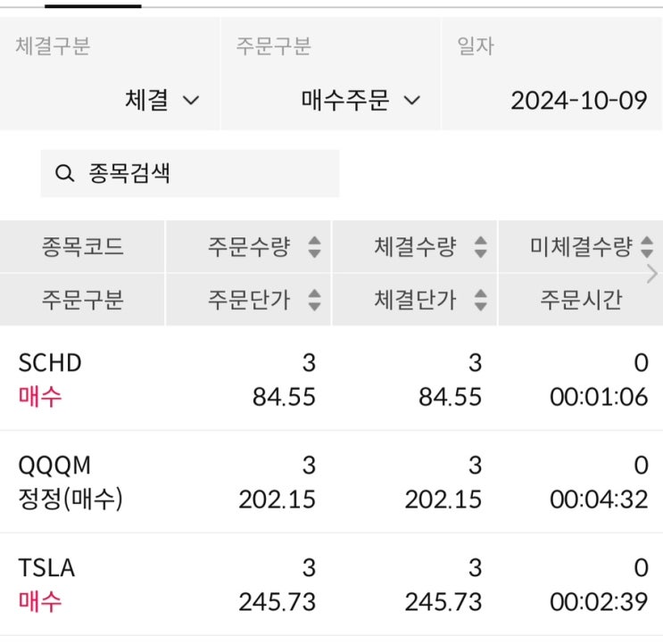Image resolution: width=663 pixels, height=644 pixels.
Task: Click TSLA order time 00:02:39
Action: (x=599, y=602)
